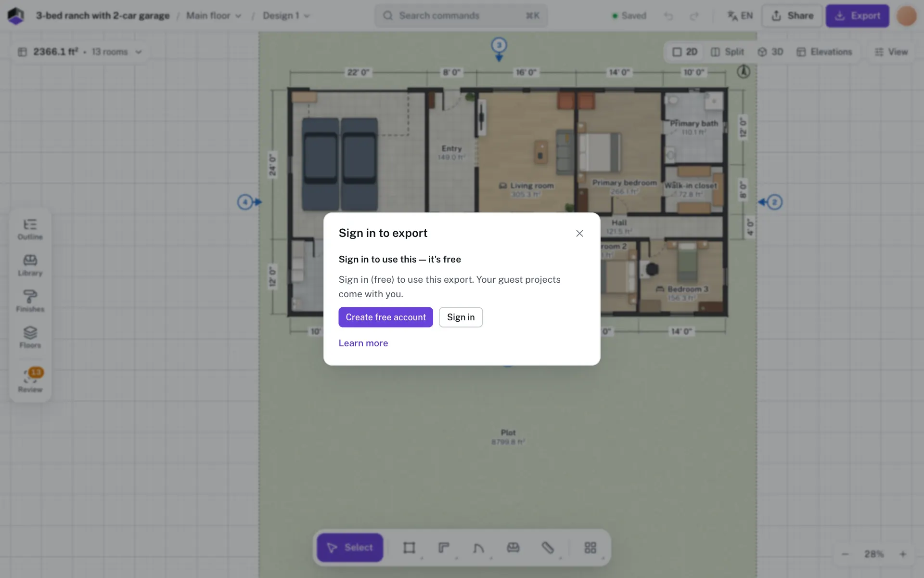924x578 pixels.
Task: Close the Sign in to export dialog
Action: [x=579, y=233]
